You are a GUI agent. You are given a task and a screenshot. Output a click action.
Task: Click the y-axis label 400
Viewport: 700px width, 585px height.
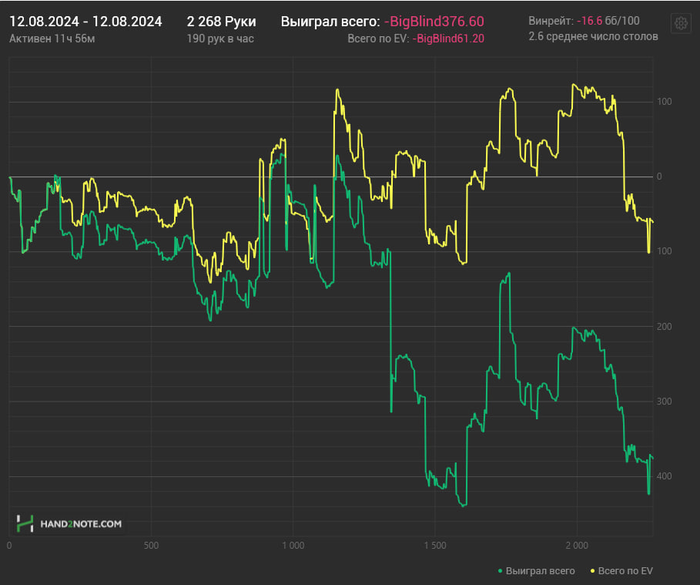pos(664,476)
